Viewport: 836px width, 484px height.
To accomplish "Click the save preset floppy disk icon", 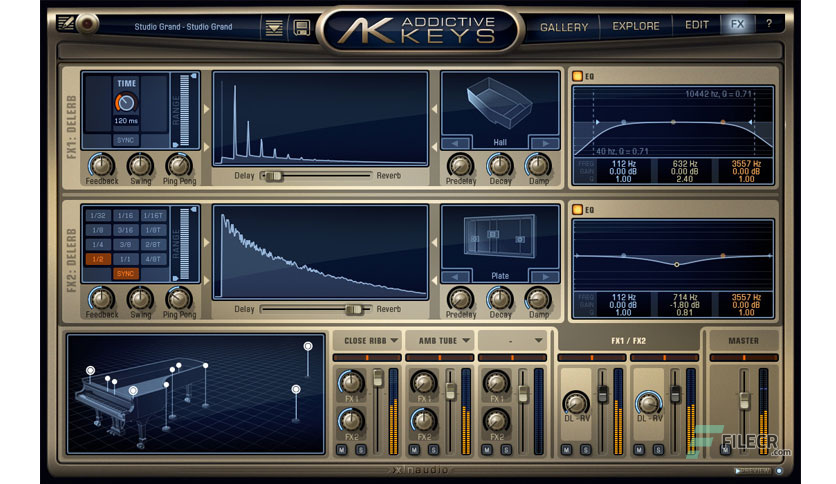I will (302, 27).
